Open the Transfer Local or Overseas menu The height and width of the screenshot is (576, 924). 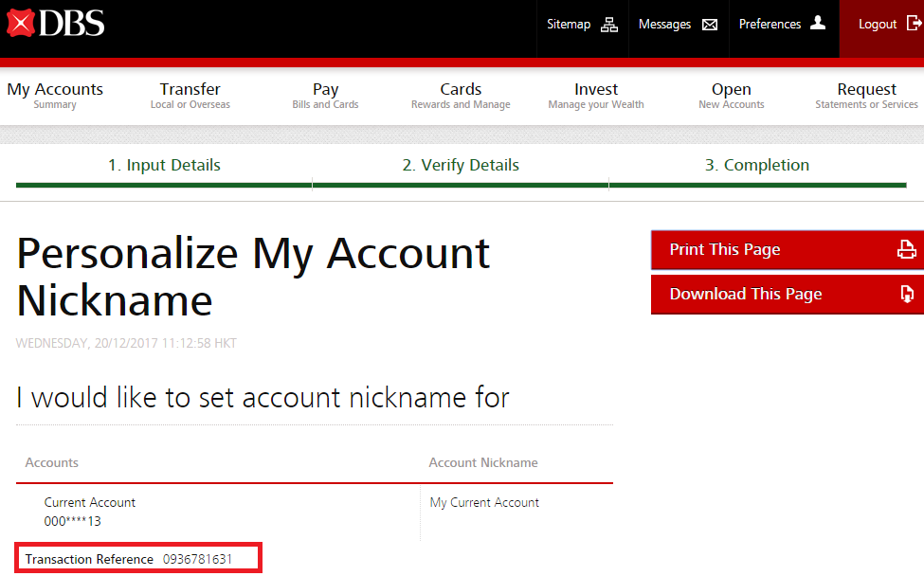[190, 94]
